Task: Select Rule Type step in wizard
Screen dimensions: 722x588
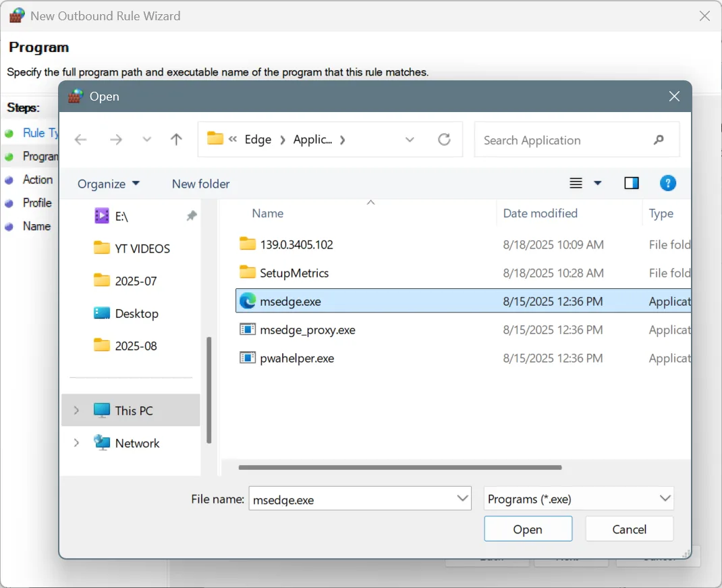Action: (40, 133)
